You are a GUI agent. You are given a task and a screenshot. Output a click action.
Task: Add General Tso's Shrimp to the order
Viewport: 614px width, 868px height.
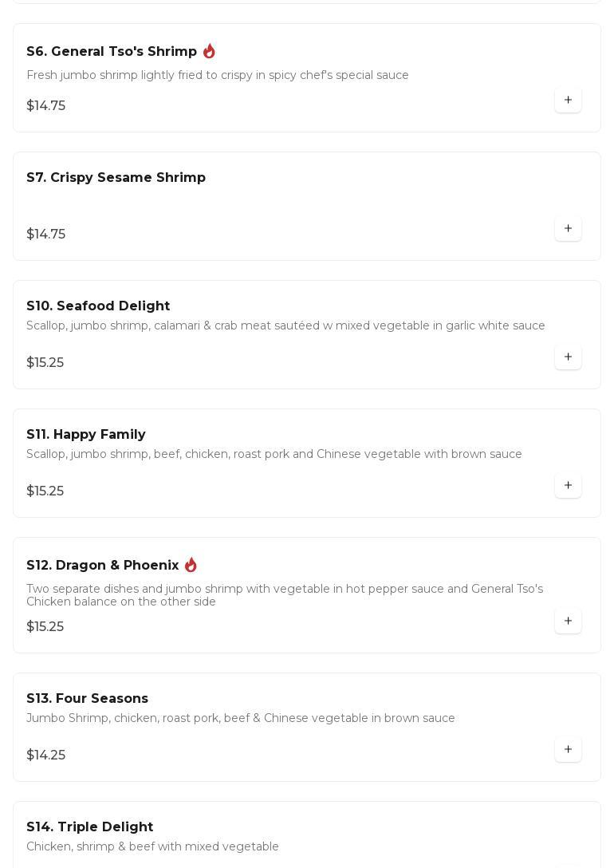tap(568, 101)
